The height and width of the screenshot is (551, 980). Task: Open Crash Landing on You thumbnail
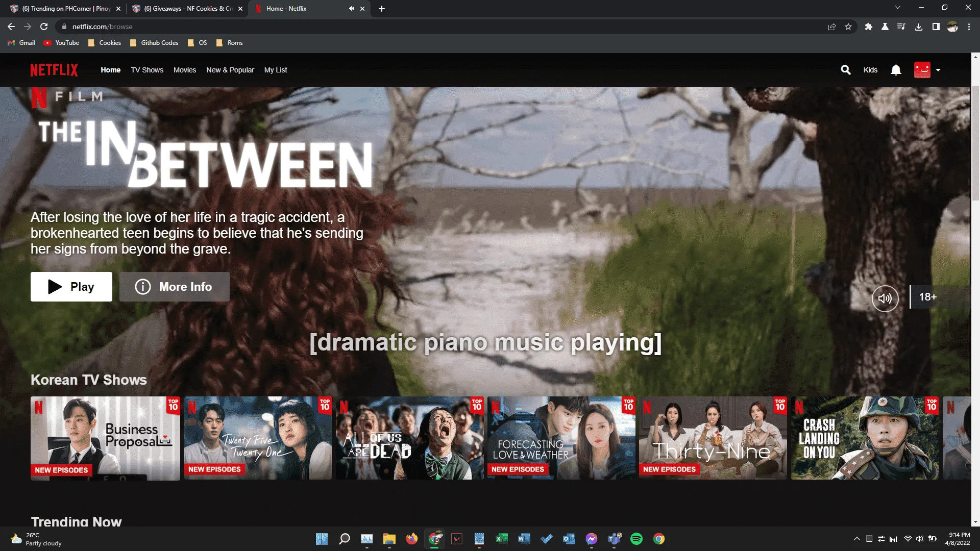coord(865,438)
